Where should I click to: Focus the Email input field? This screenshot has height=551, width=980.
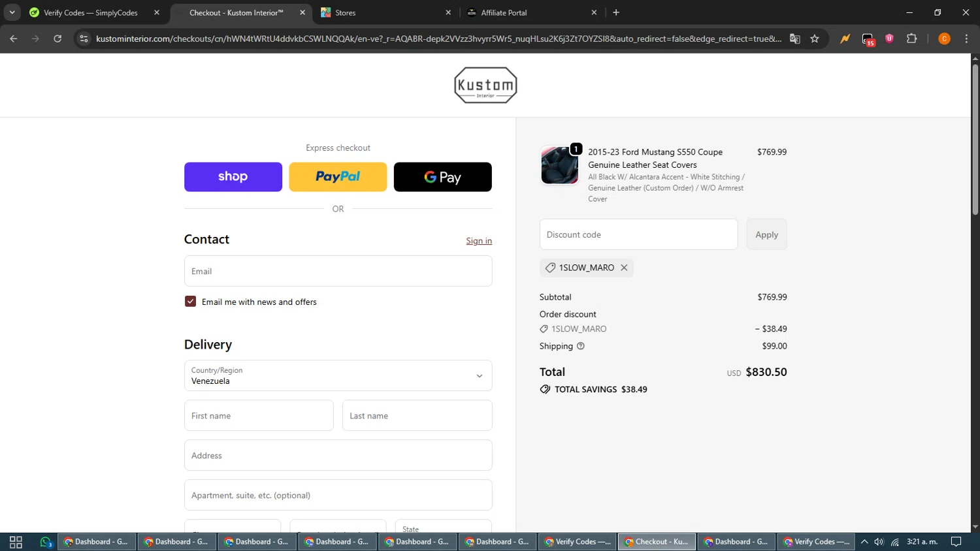coord(338,271)
